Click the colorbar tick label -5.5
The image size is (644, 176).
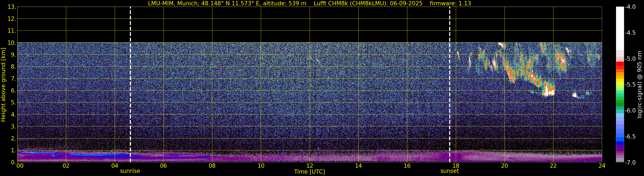point(630,85)
